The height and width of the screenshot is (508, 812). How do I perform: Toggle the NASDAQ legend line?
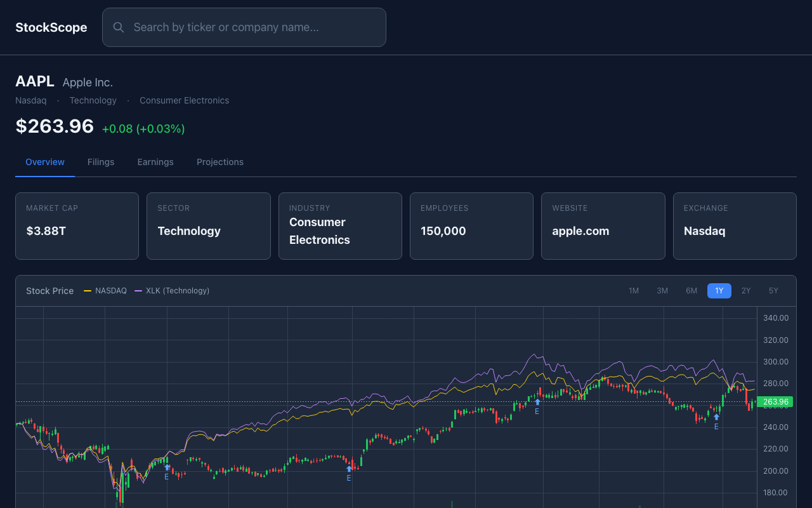[105, 291]
